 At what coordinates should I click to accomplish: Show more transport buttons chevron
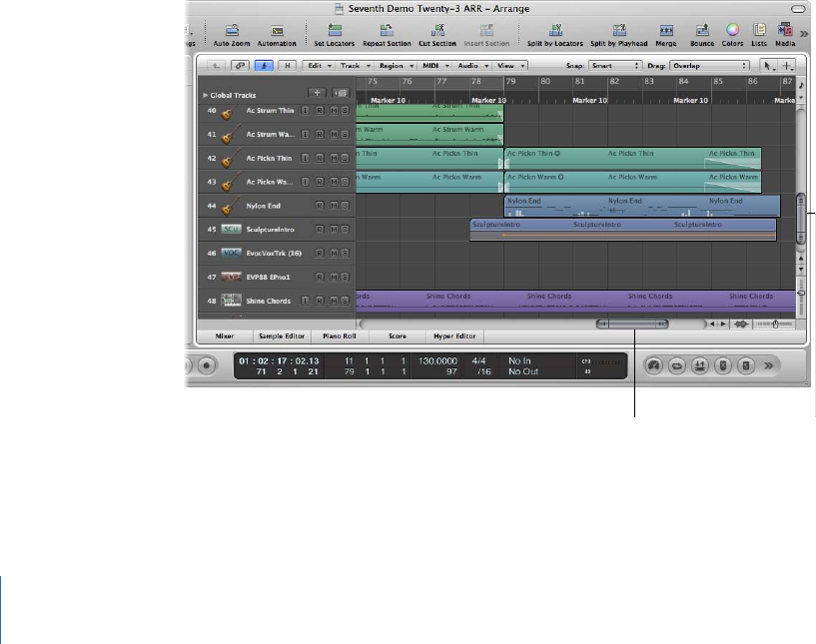769,365
